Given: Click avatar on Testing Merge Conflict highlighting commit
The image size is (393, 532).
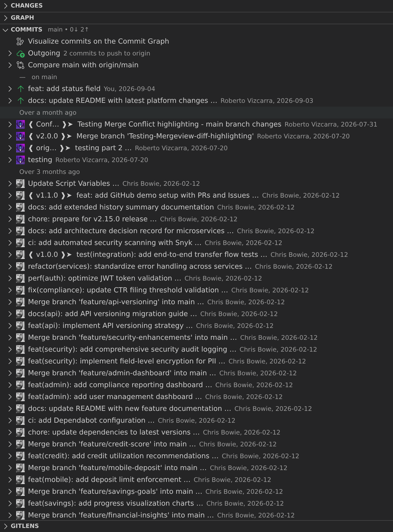Looking at the screenshot, I should pyautogui.click(x=20, y=124).
